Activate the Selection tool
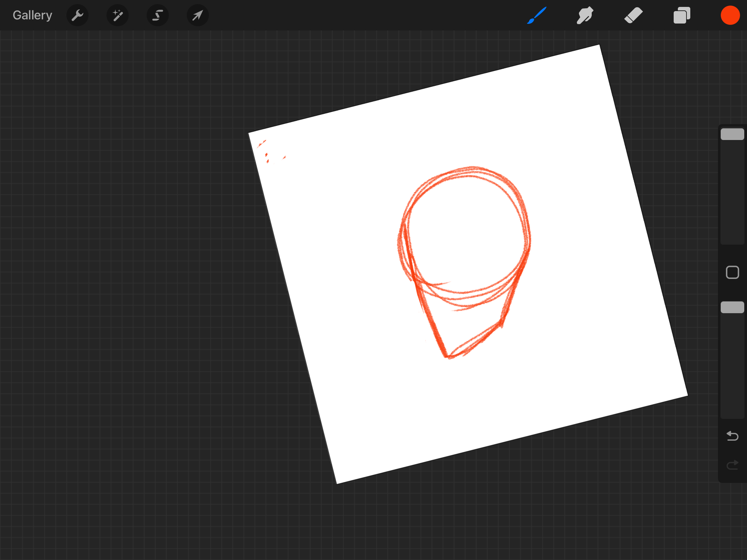The image size is (747, 560). [158, 16]
